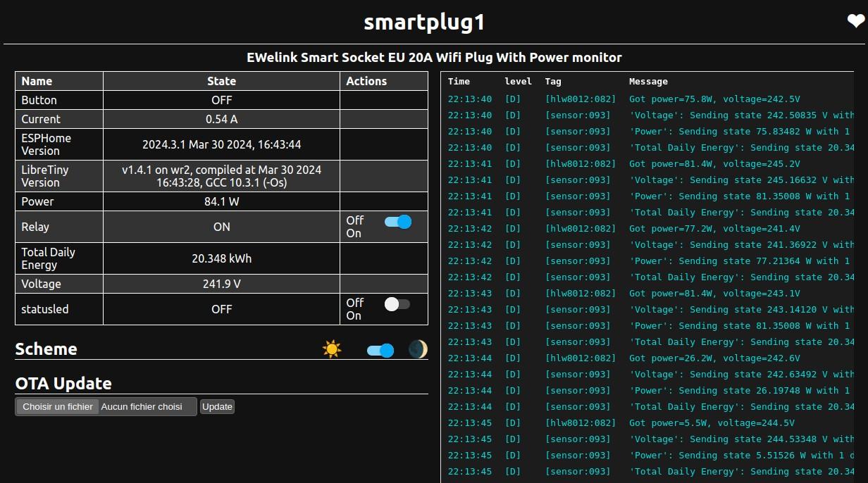Click the Time log column header
The width and height of the screenshot is (868, 483).
459,82
